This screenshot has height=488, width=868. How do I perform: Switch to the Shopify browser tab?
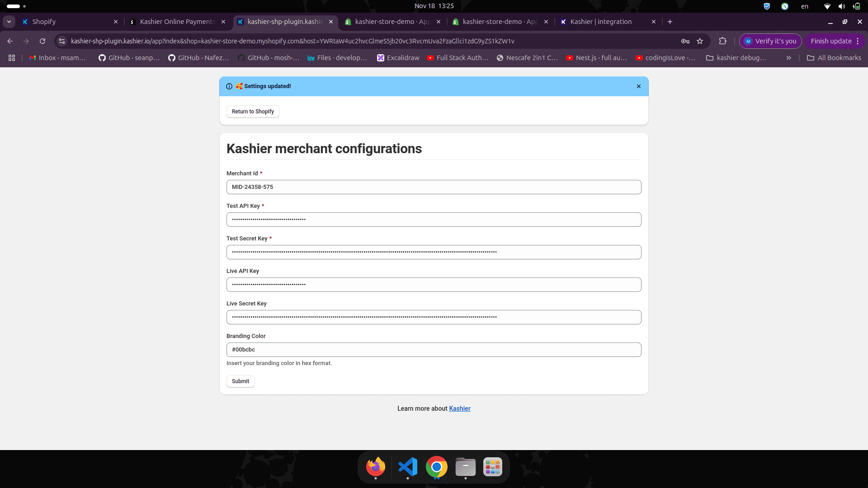point(70,22)
